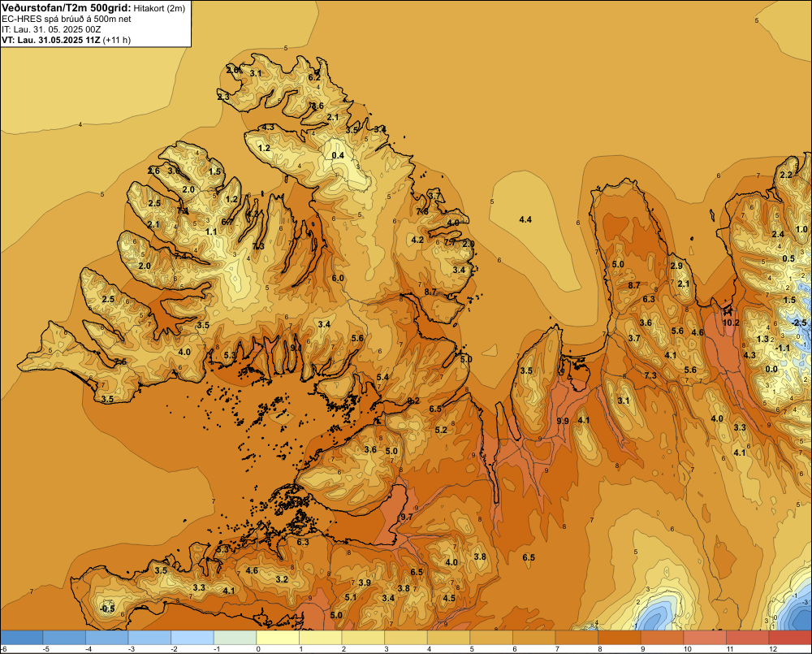The width and height of the screenshot is (812, 654).
Task: Click the 9.9 temperature value on the map
Action: (563, 421)
